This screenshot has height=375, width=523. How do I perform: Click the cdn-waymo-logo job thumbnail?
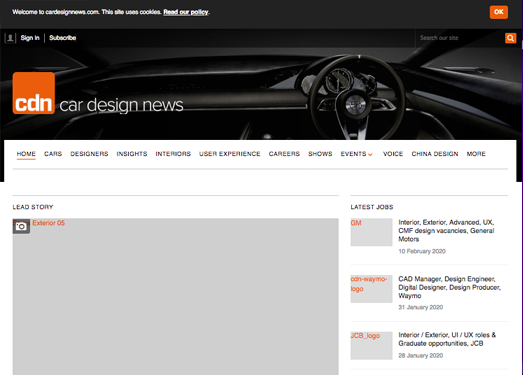371,289
